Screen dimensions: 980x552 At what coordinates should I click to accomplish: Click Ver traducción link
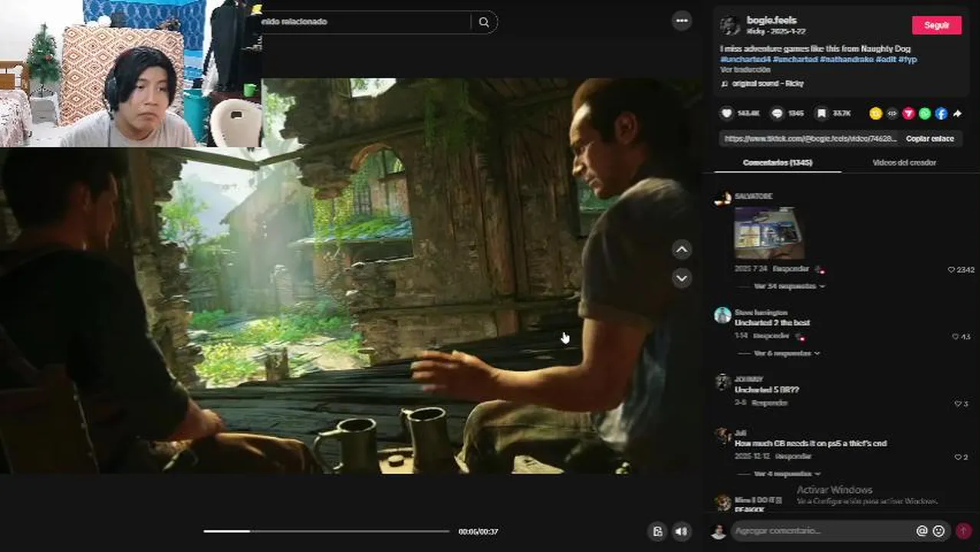(x=745, y=70)
